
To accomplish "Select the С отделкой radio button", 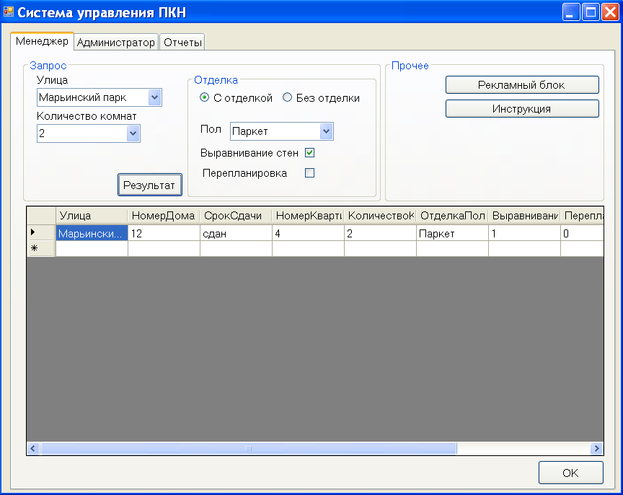I will [204, 97].
